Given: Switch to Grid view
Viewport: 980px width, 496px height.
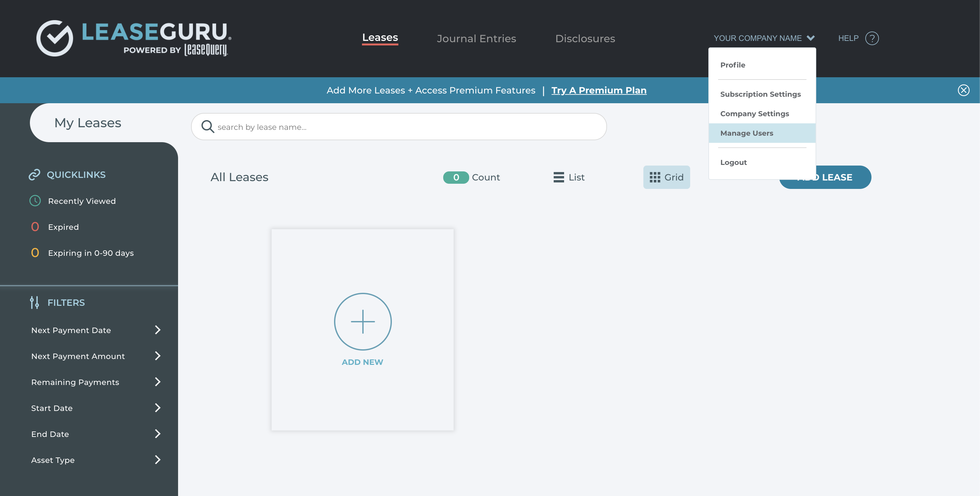Looking at the screenshot, I should [x=666, y=177].
